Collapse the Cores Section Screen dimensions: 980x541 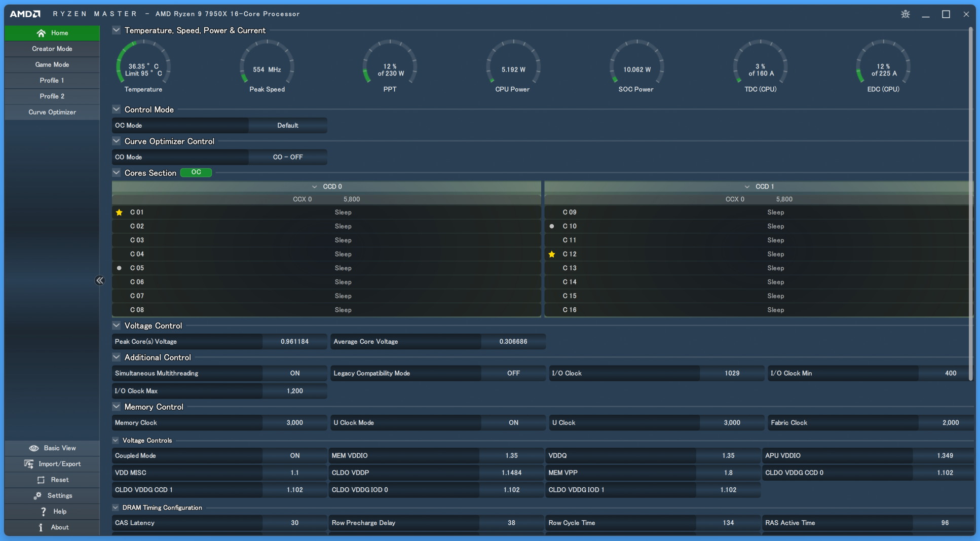pos(117,173)
